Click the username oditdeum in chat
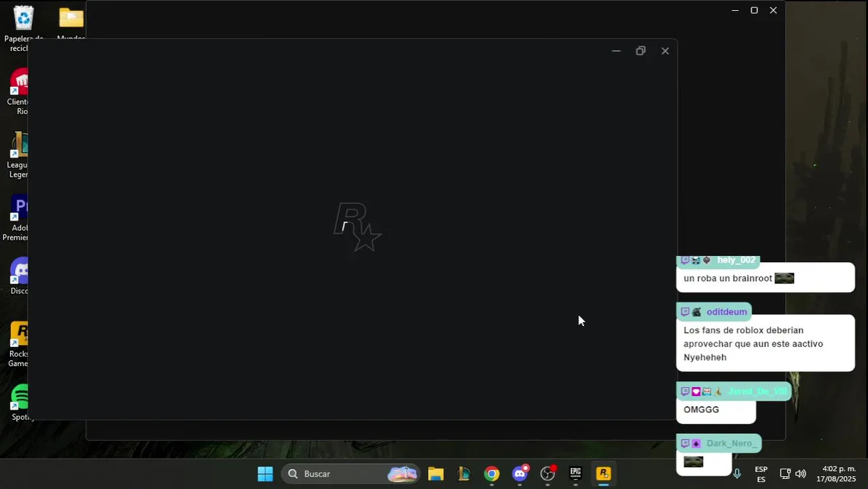 (726, 312)
